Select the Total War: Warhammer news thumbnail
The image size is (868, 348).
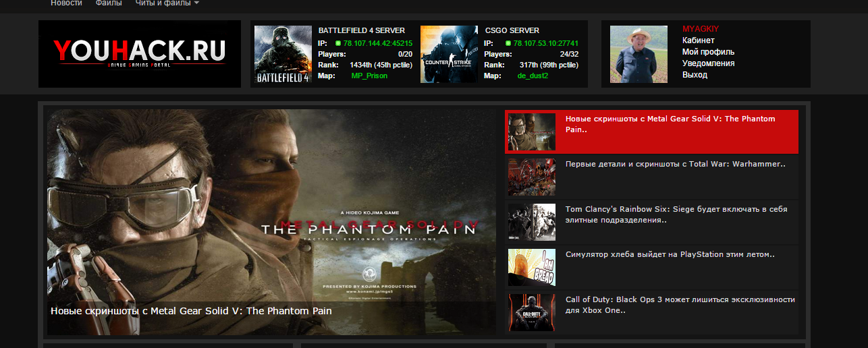[x=531, y=177]
